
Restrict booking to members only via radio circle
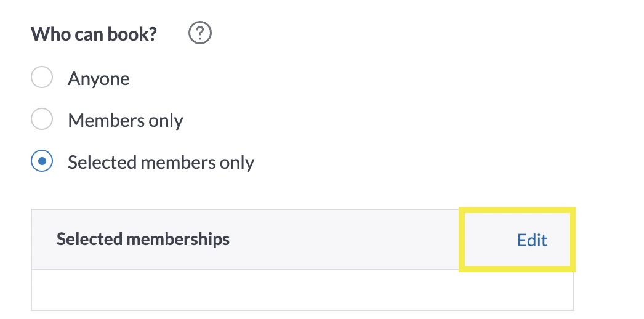42,120
